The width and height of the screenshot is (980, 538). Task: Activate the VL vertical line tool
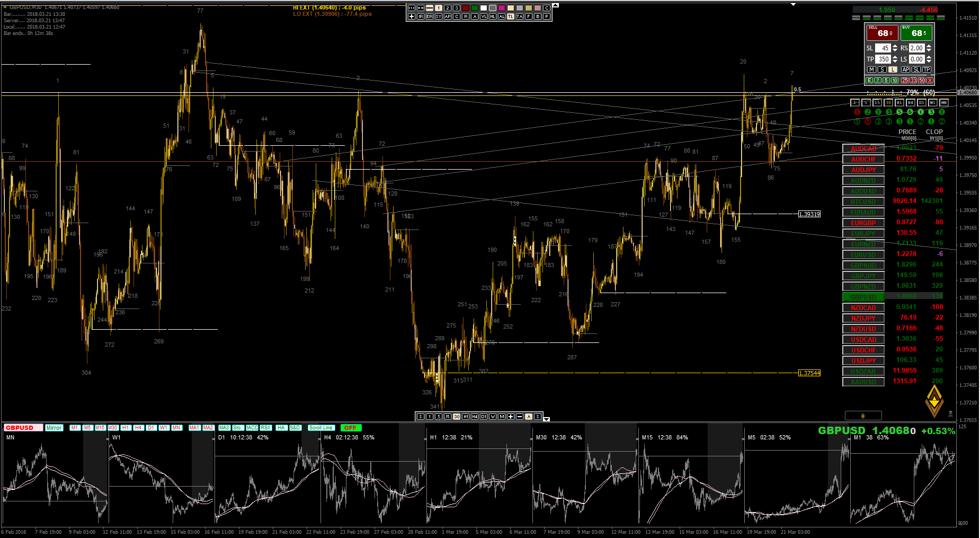point(484,16)
